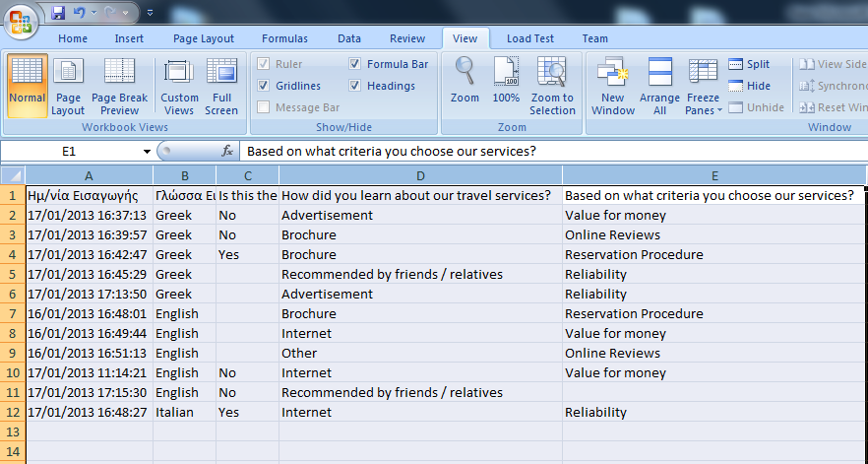Open the Redo history dropdown arrow
This screenshot has width=868, height=464.
(126, 13)
